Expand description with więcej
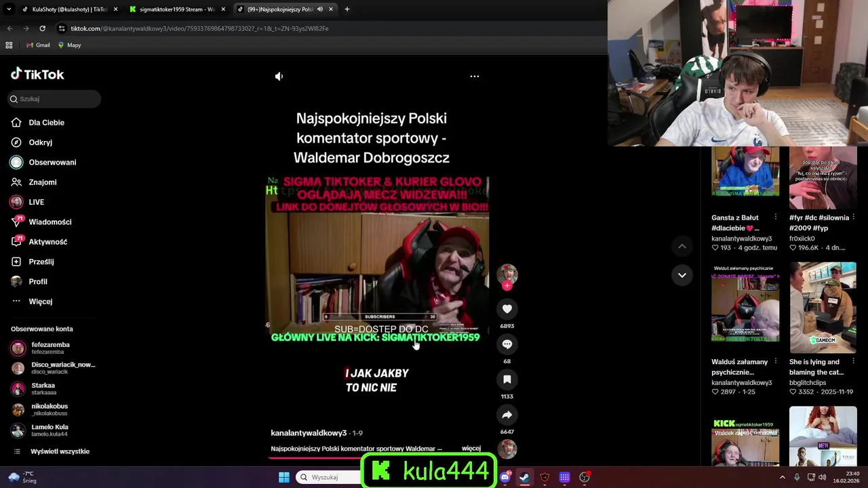This screenshot has height=488, width=868. coord(471,449)
